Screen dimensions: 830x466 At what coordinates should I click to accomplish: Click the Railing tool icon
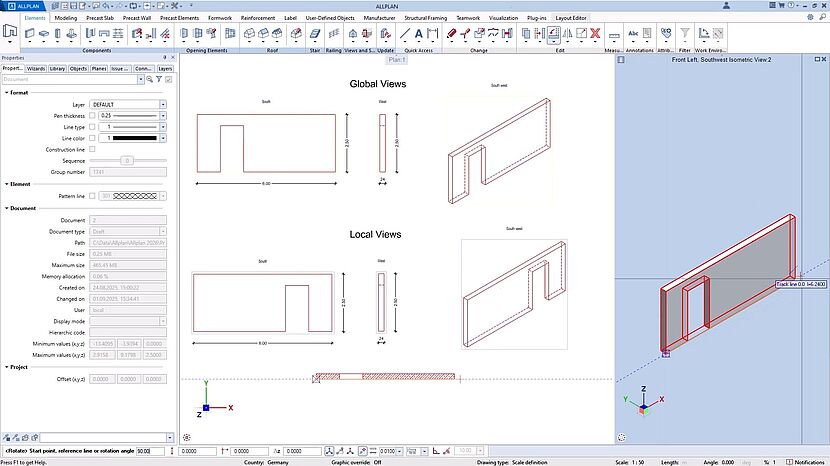point(334,35)
